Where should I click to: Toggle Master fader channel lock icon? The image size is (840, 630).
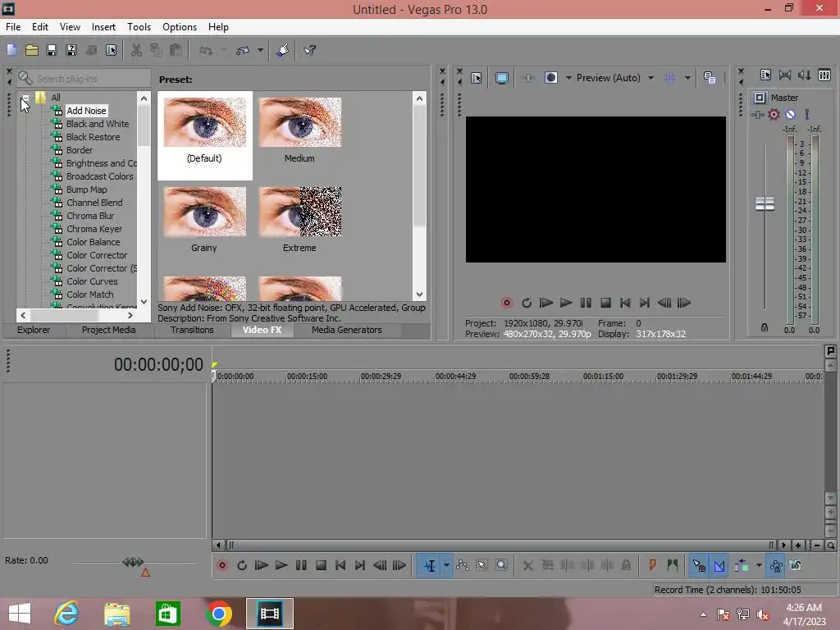pos(765,327)
